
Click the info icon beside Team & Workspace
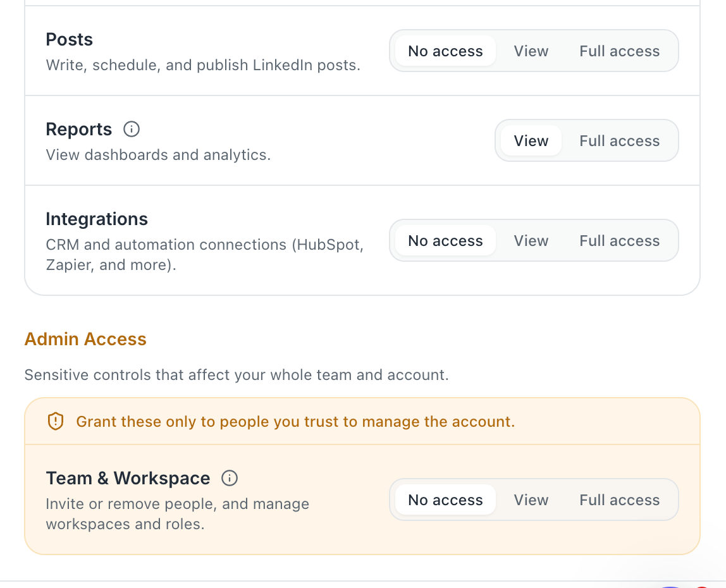click(230, 478)
